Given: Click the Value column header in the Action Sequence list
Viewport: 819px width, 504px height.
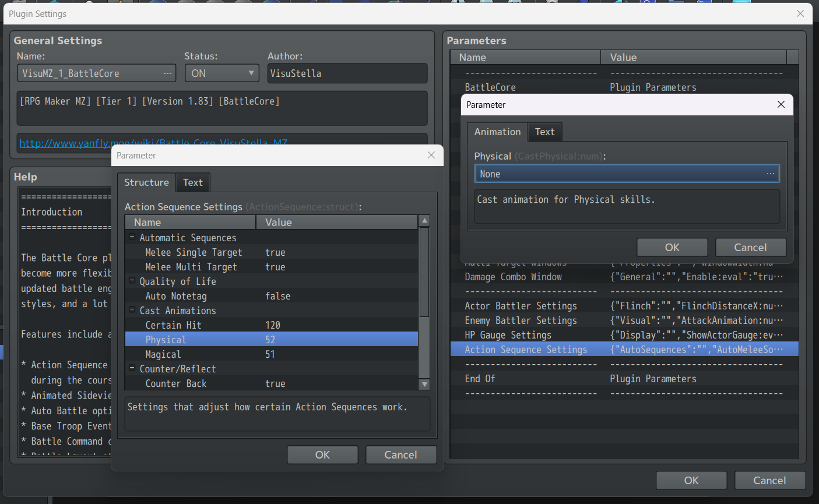Looking at the screenshot, I should coord(337,222).
